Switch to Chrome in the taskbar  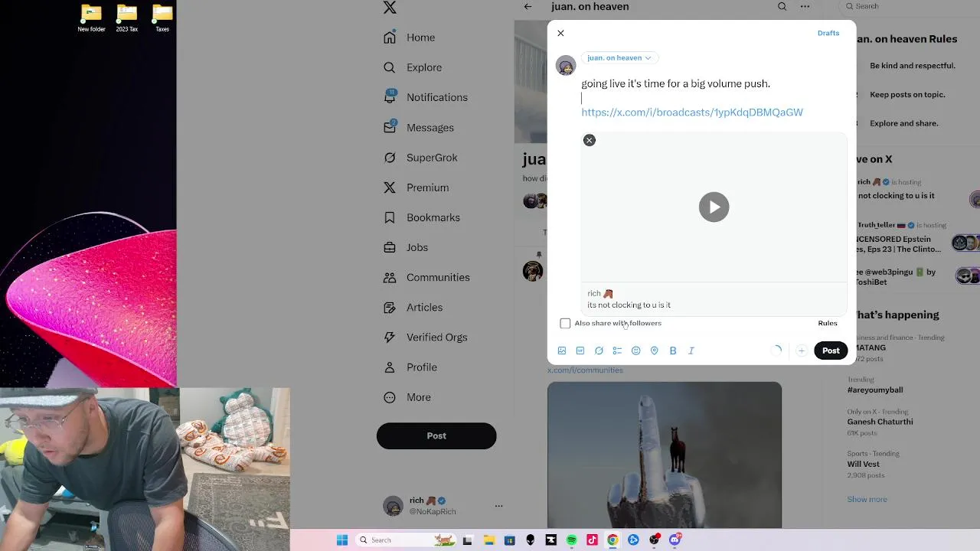tap(612, 540)
